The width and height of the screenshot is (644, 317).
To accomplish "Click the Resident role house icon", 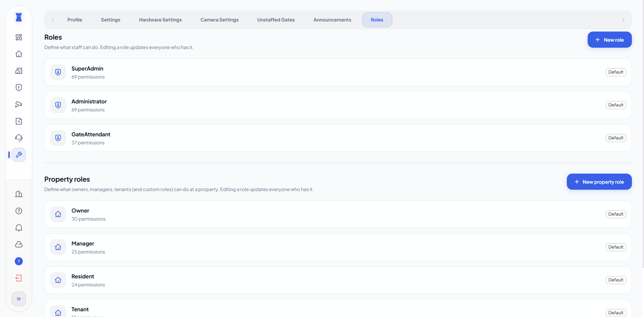I will coord(58,280).
